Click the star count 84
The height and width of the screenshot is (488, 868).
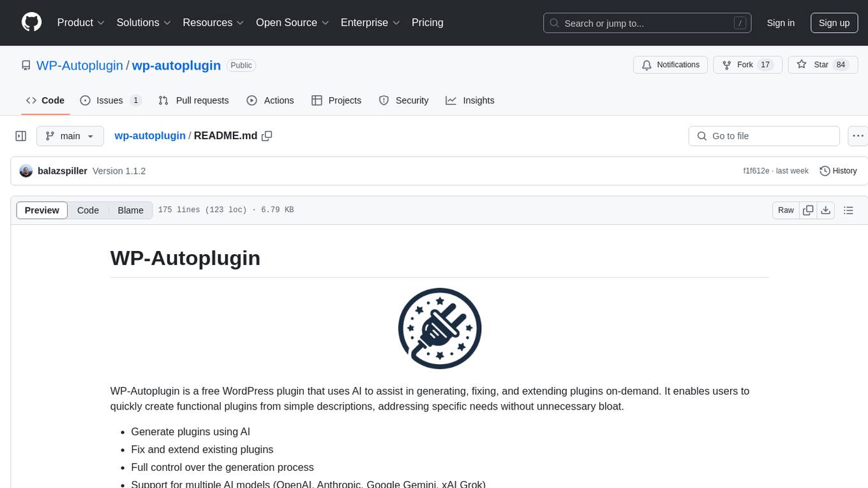coord(841,65)
